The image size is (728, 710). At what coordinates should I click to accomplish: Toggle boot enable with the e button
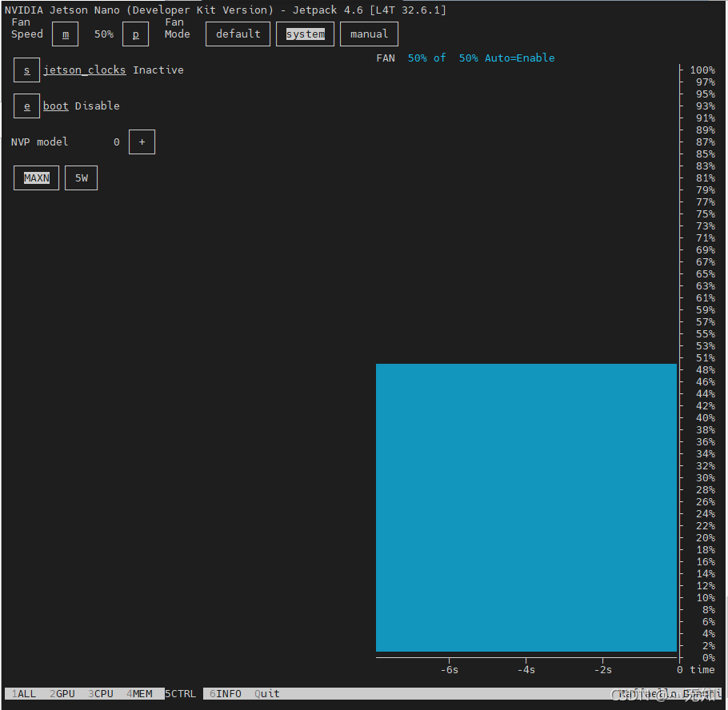pos(26,106)
